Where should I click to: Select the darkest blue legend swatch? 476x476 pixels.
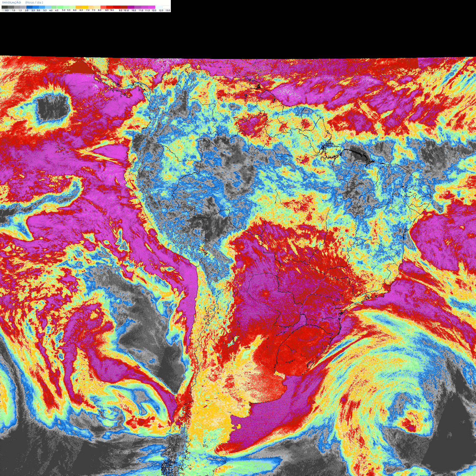tap(29, 7)
